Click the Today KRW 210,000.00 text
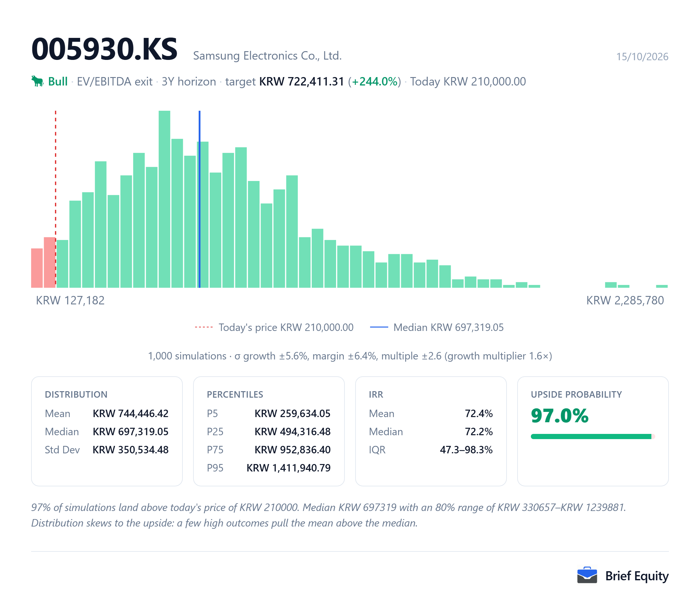The width and height of the screenshot is (700, 601). 468,82
